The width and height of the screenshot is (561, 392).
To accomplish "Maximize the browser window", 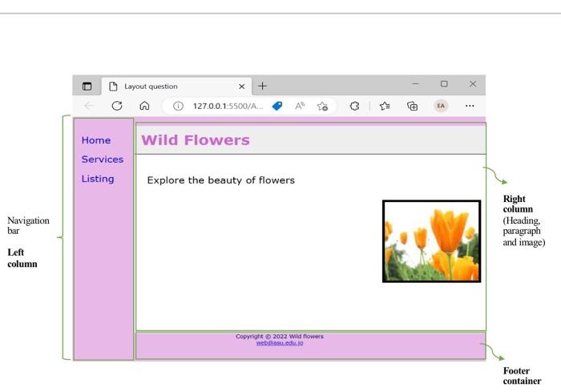I will [444, 83].
